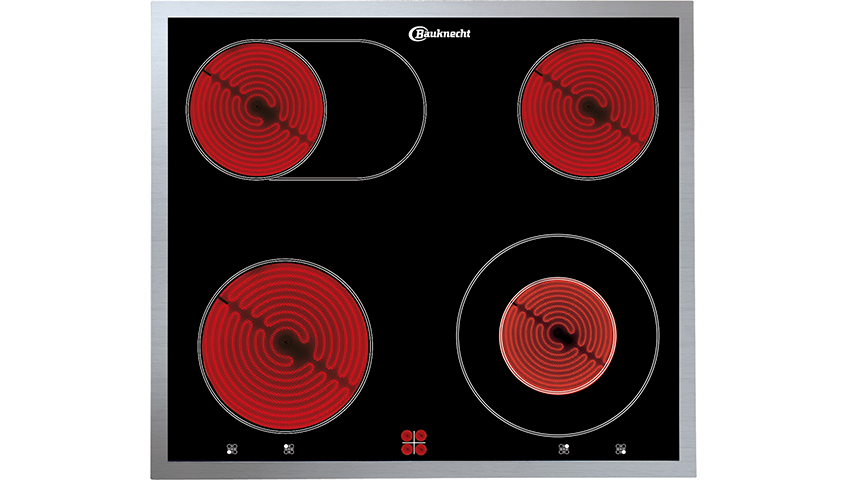Select the rear-right heating element
This screenshot has height=480, width=848.
pyautogui.click(x=588, y=109)
